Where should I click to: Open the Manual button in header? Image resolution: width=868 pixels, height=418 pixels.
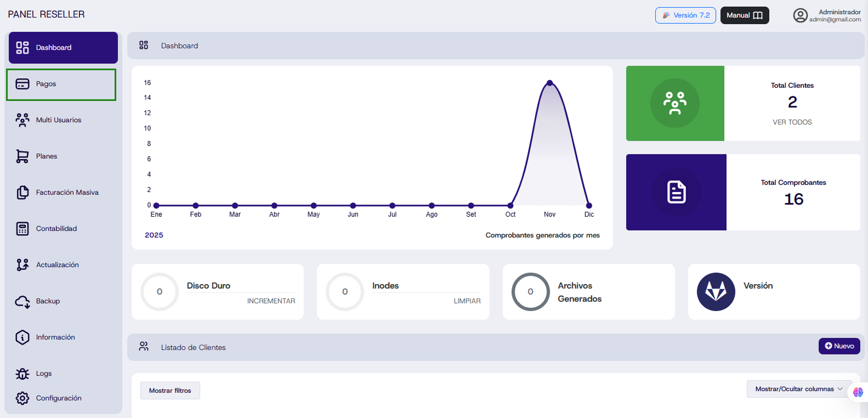[744, 15]
